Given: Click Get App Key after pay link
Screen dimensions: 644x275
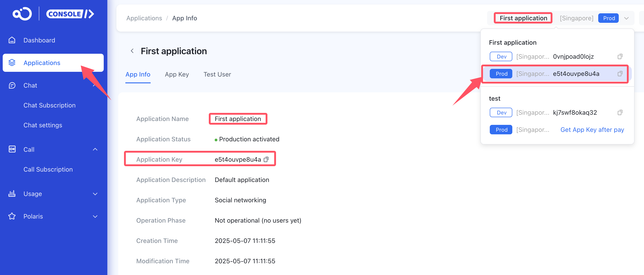Looking at the screenshot, I should [x=592, y=130].
